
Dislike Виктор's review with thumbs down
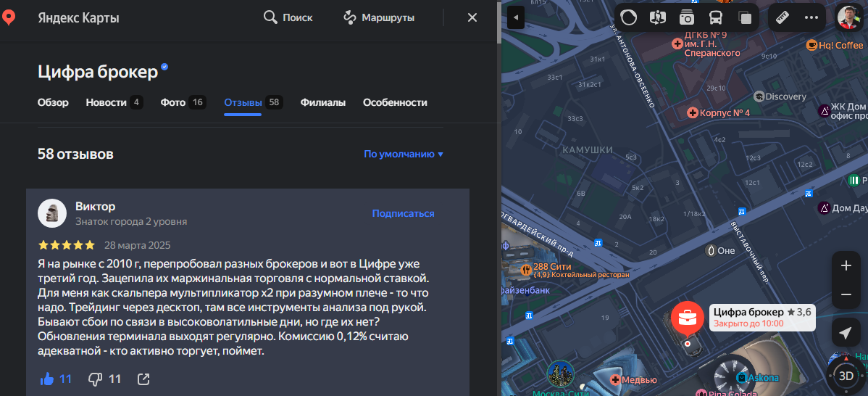point(96,379)
